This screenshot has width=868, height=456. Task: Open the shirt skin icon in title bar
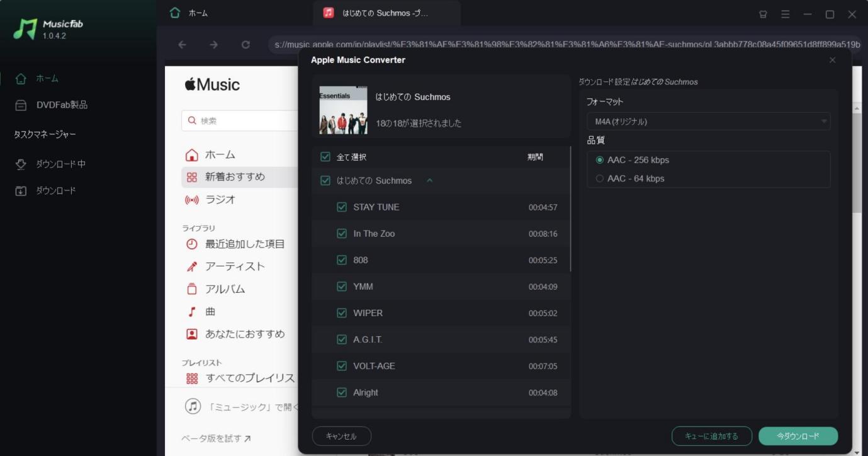coord(763,14)
